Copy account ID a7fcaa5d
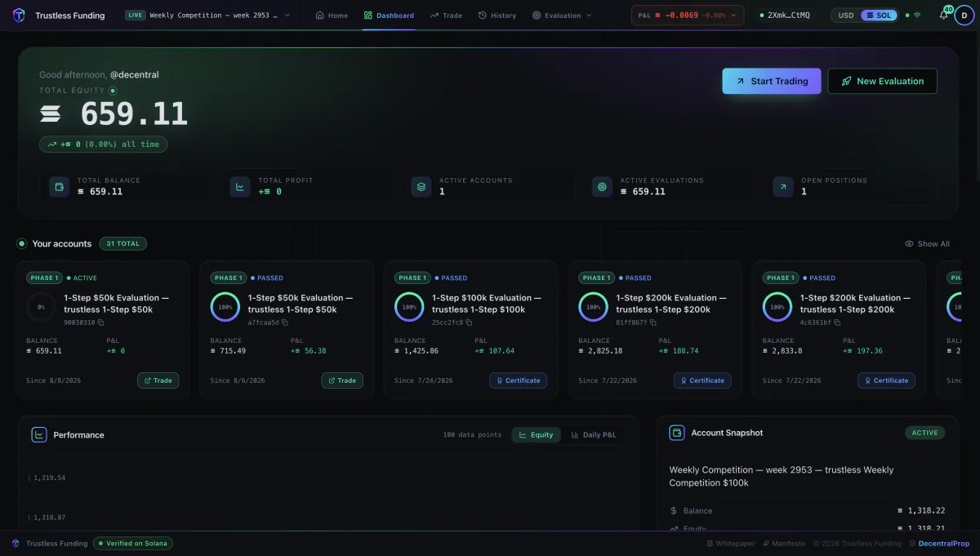Image resolution: width=980 pixels, height=556 pixels. [x=285, y=322]
